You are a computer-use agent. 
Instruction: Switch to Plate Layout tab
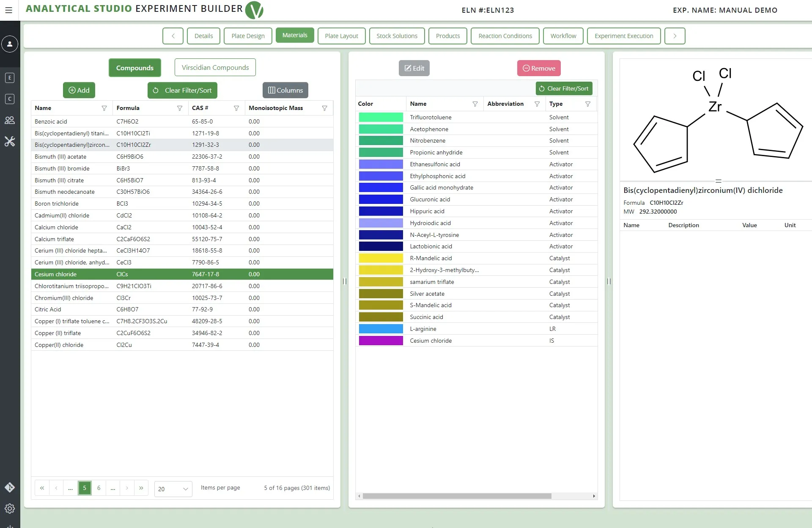click(341, 36)
